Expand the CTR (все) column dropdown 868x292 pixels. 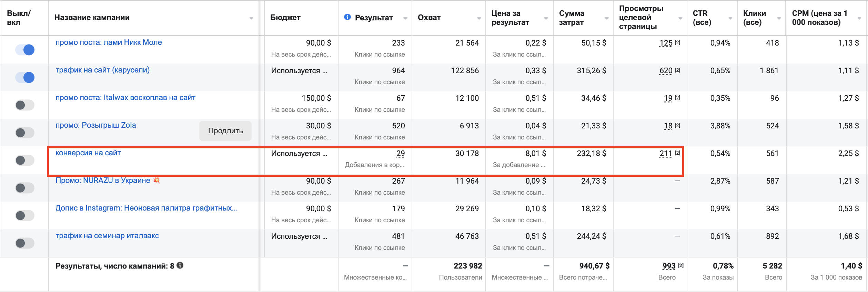[730, 18]
